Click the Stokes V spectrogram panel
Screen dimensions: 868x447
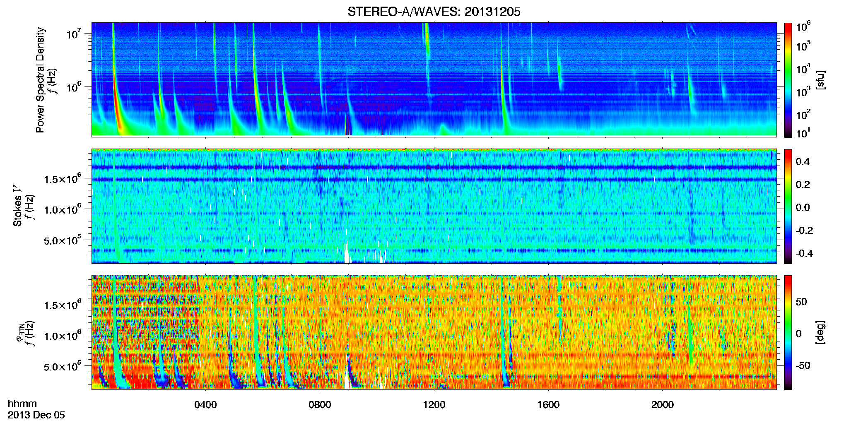[x=434, y=206]
